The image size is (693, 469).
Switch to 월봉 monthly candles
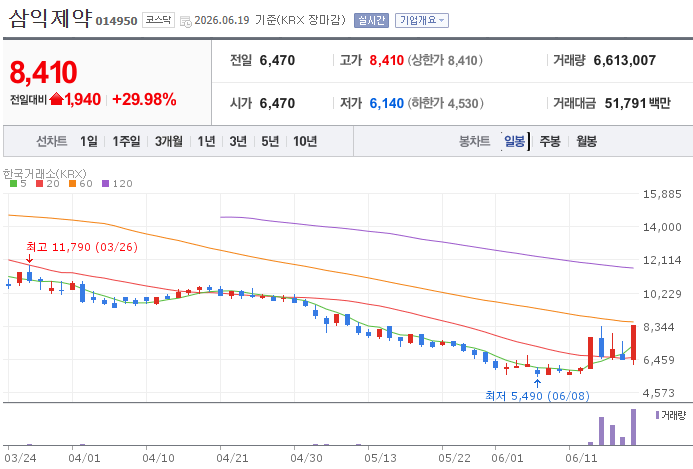[586, 141]
